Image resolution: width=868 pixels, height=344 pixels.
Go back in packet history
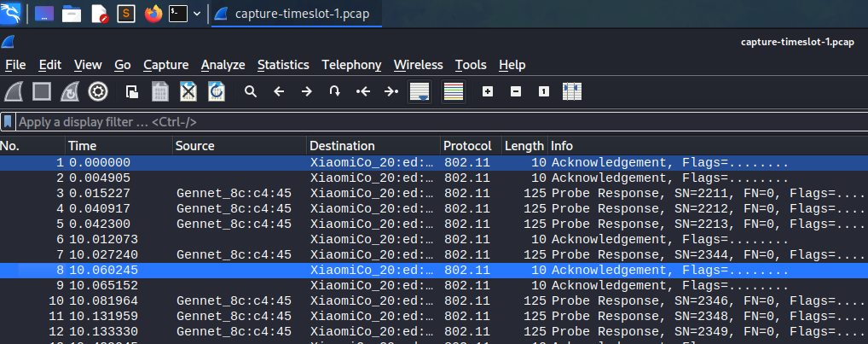pyautogui.click(x=279, y=91)
